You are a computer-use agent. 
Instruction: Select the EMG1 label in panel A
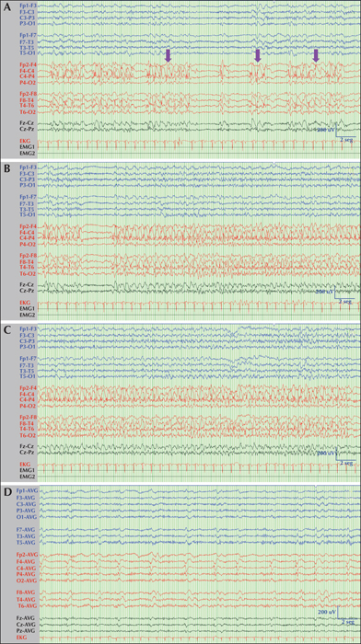(x=27, y=146)
